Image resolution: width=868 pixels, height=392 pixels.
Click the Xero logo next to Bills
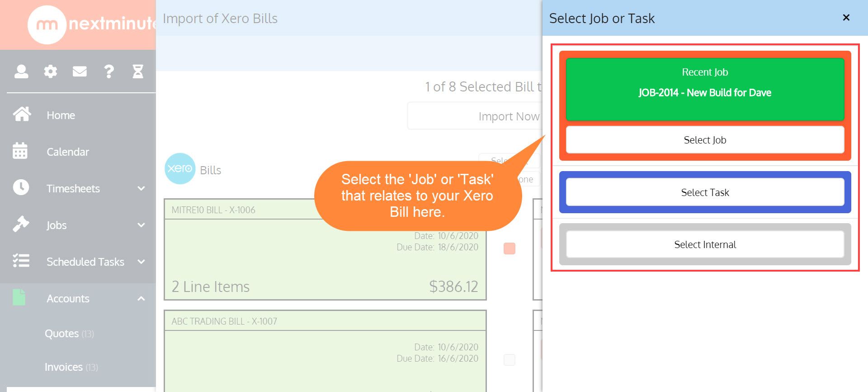click(x=180, y=168)
